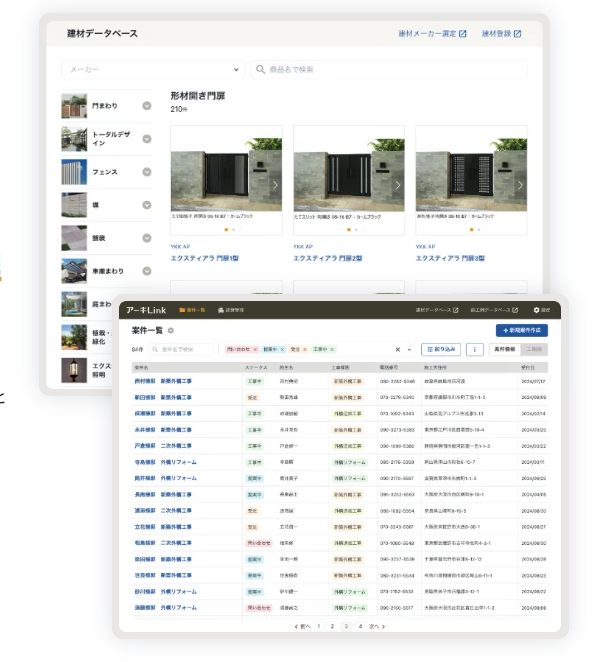Click next-image arrow on 門扉1型 photo
This screenshot has width=599, height=662.
pos(275,185)
